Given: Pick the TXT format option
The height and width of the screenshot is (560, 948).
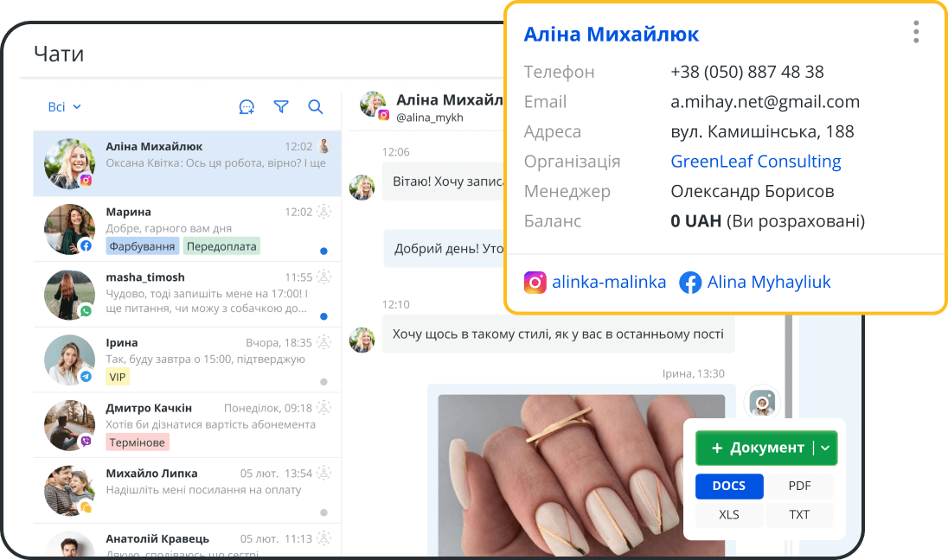Looking at the screenshot, I should tap(799, 514).
